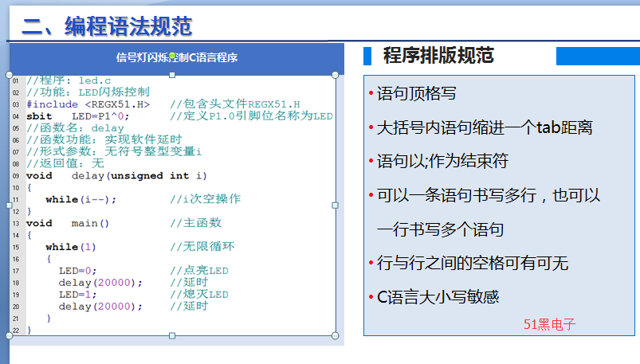The image size is (640, 364).
Task: Click the code line #include <REGX51.H>
Action: pyautogui.click(x=88, y=104)
